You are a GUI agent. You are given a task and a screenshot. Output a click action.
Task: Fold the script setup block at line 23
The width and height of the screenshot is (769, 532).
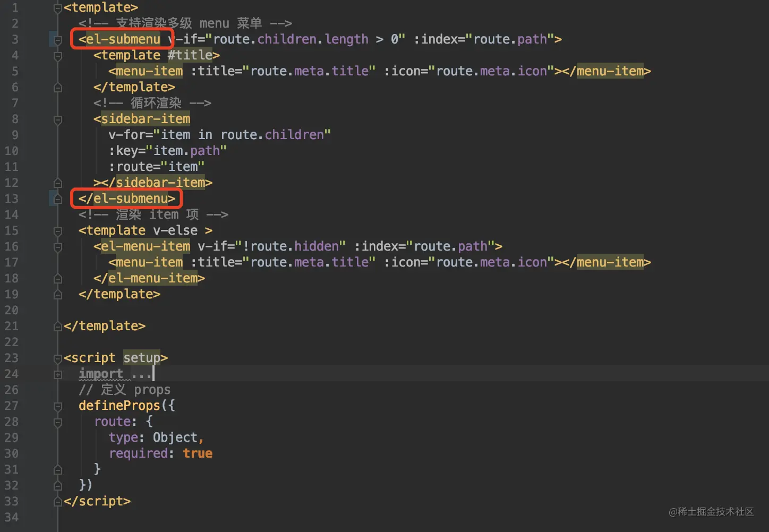58,358
